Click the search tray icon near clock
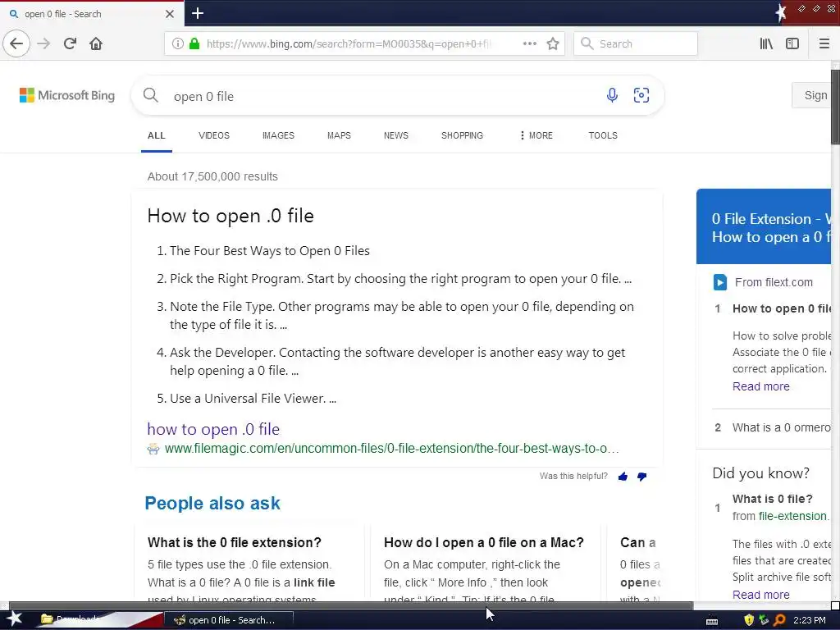This screenshot has width=840, height=630. tap(780, 620)
